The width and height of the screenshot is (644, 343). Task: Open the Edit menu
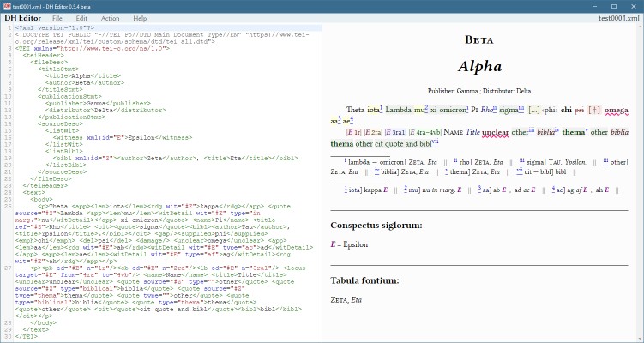[81, 18]
